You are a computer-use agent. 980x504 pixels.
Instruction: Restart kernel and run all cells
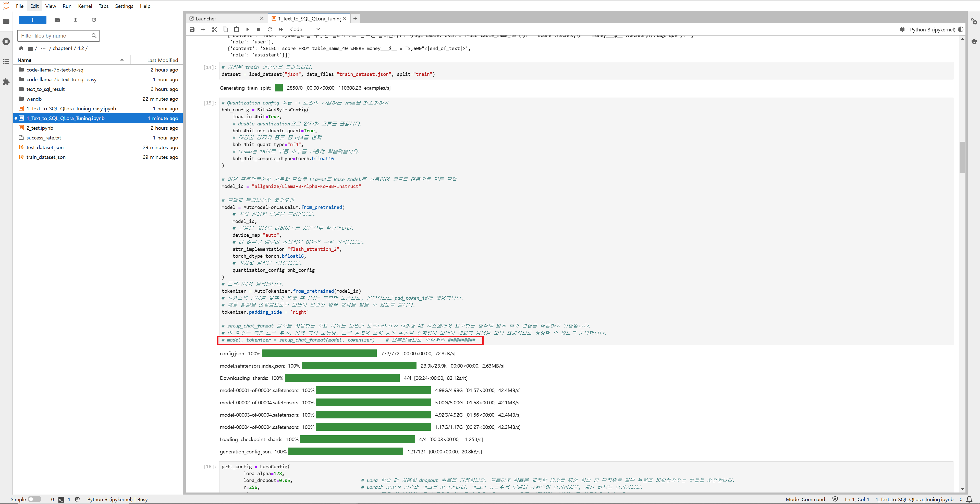(x=281, y=29)
